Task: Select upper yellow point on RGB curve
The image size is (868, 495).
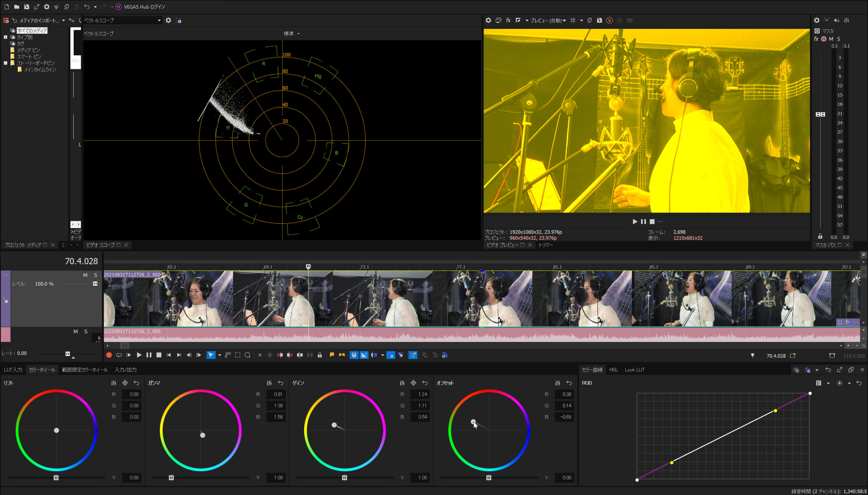Action: coord(775,411)
